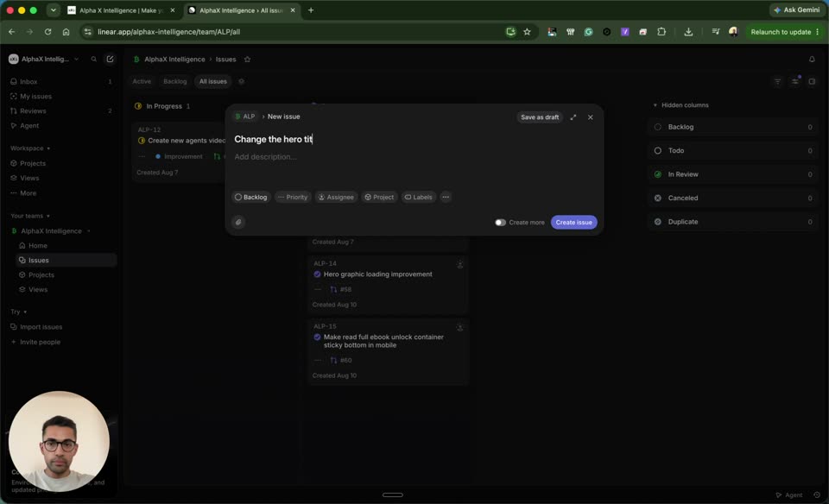Click the attachment paperclip icon
The width and height of the screenshot is (829, 504).
pos(238,223)
